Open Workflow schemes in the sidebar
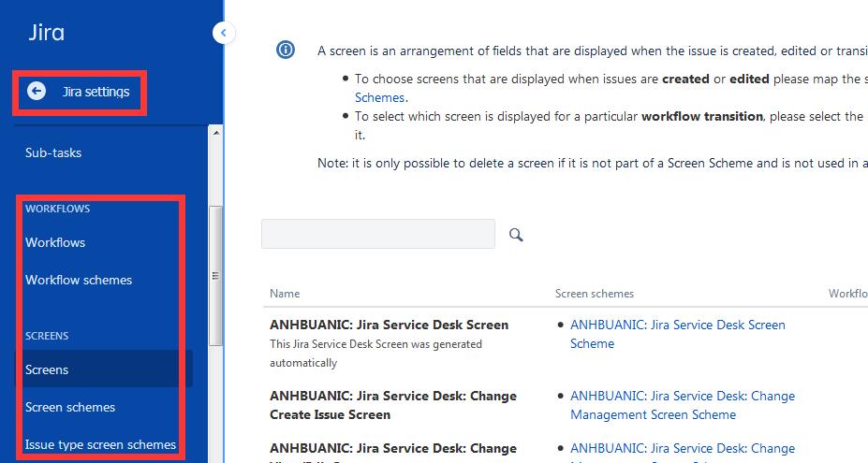The image size is (868, 463). pos(79,280)
